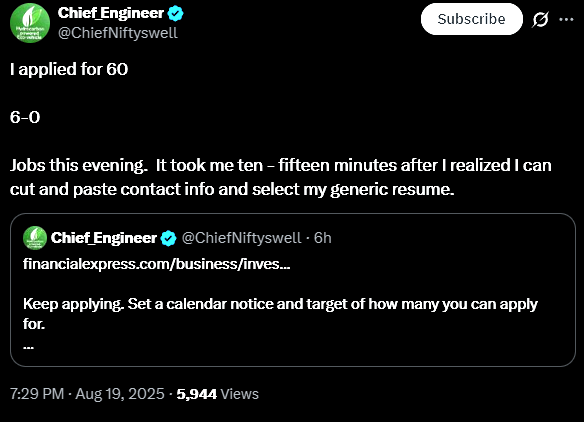The image size is (584, 422).
Task: Open the three-dot more options menu
Action: tap(566, 19)
